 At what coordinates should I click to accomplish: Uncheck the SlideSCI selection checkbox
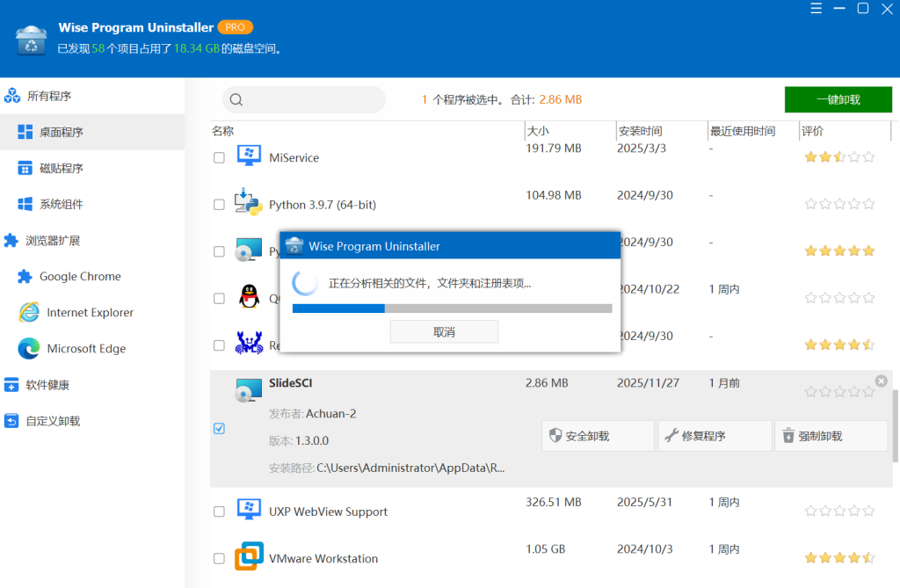(218, 429)
